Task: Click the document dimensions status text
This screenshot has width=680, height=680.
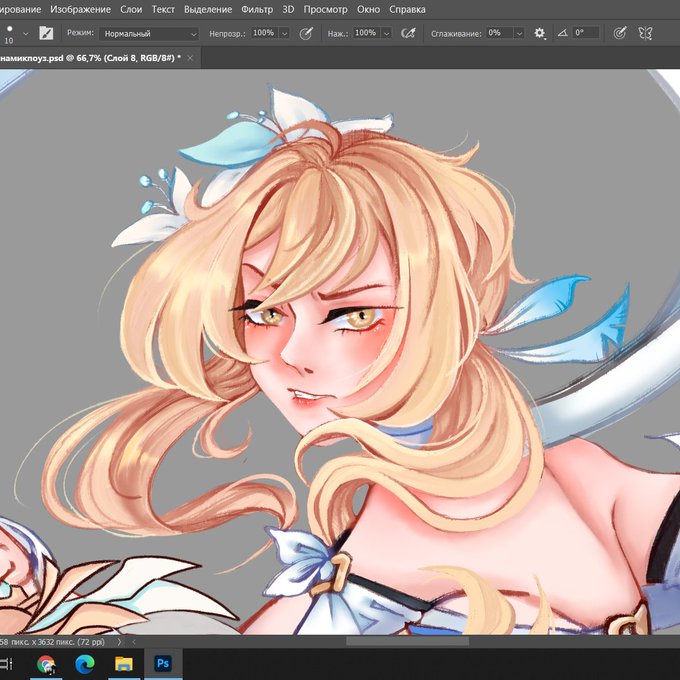Action: (53, 641)
